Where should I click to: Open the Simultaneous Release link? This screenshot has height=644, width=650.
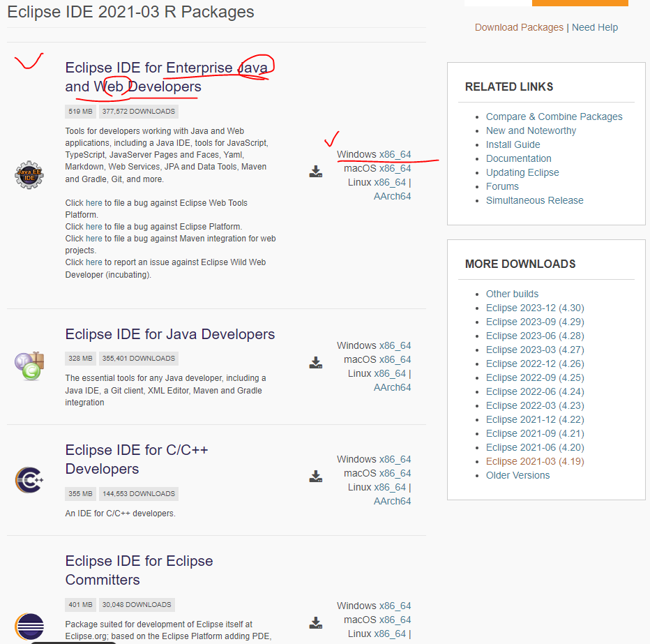534,200
